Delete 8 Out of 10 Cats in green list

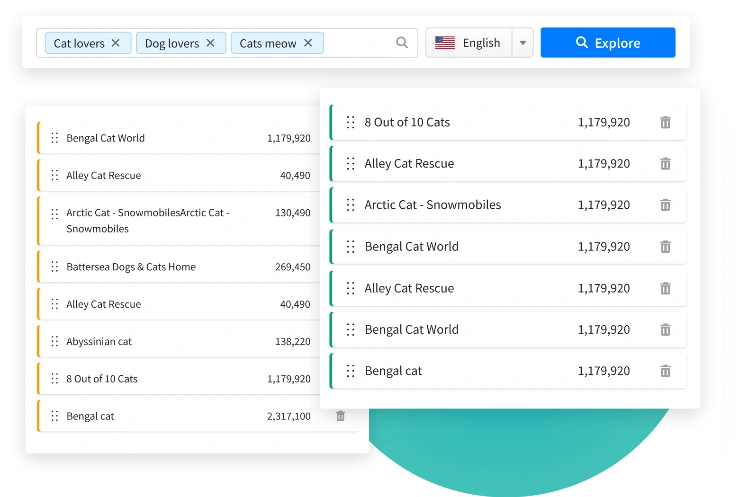coord(665,122)
